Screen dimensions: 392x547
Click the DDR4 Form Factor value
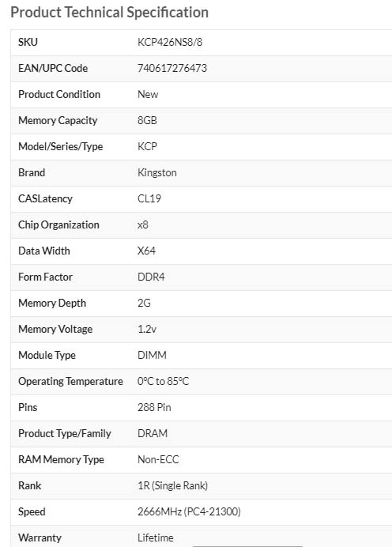151,277
